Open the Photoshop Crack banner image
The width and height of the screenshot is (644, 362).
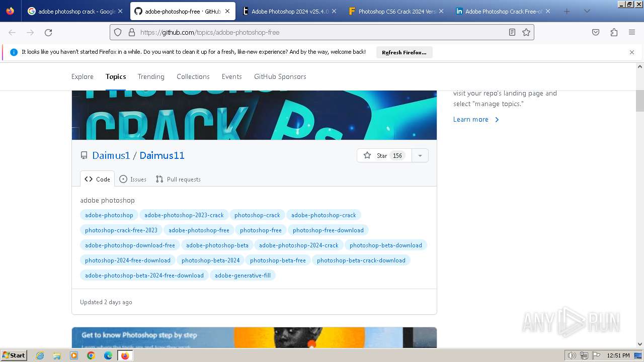254,115
